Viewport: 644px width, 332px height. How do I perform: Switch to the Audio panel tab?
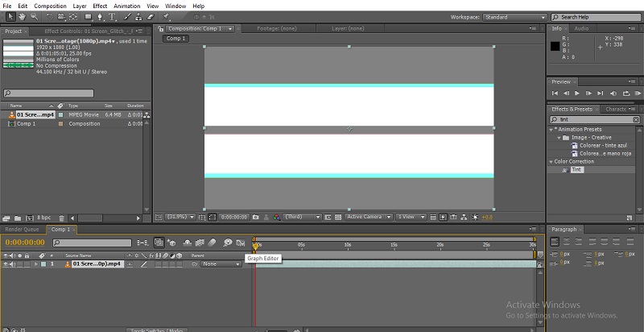[x=581, y=28]
